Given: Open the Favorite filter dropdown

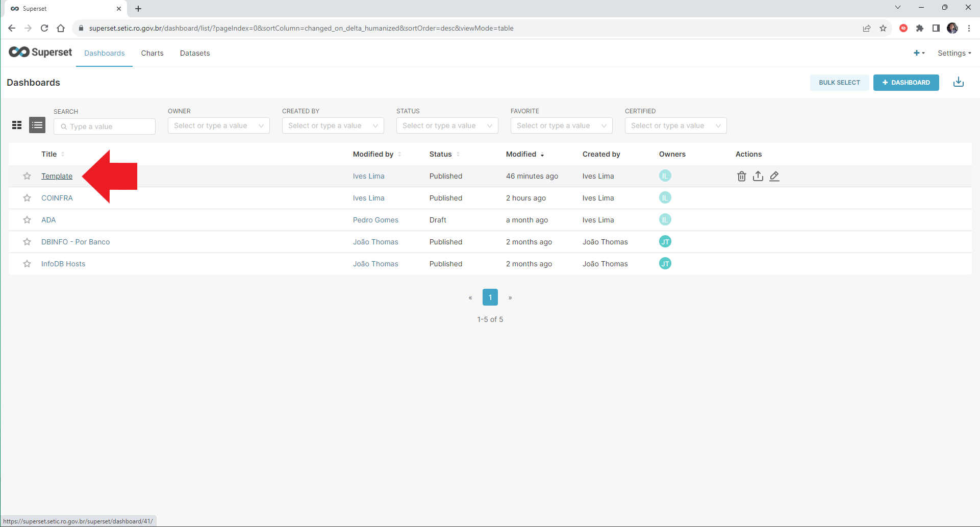Looking at the screenshot, I should [x=562, y=126].
